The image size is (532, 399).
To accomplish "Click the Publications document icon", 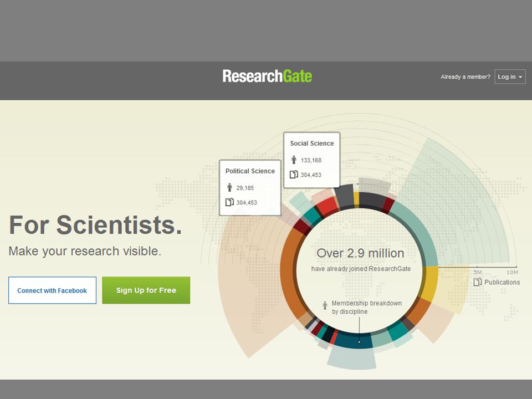I will click(x=478, y=282).
